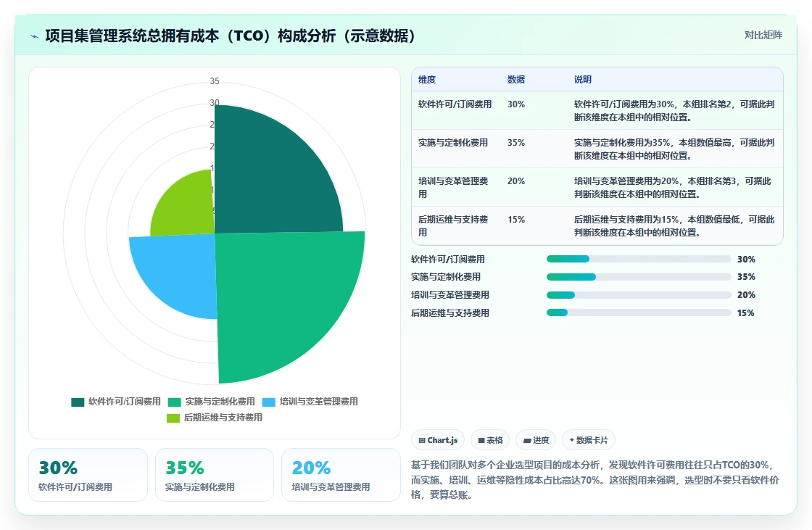Click the 15% value in the table
This screenshot has height=530, width=812.
pyautogui.click(x=515, y=220)
